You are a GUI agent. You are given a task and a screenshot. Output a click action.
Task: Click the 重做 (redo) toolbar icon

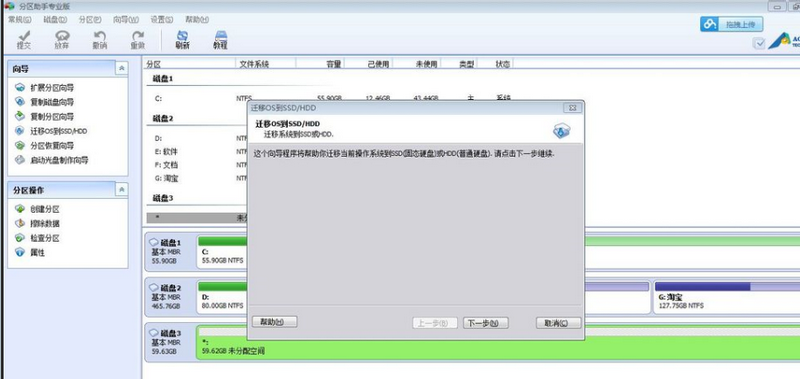coord(138,40)
